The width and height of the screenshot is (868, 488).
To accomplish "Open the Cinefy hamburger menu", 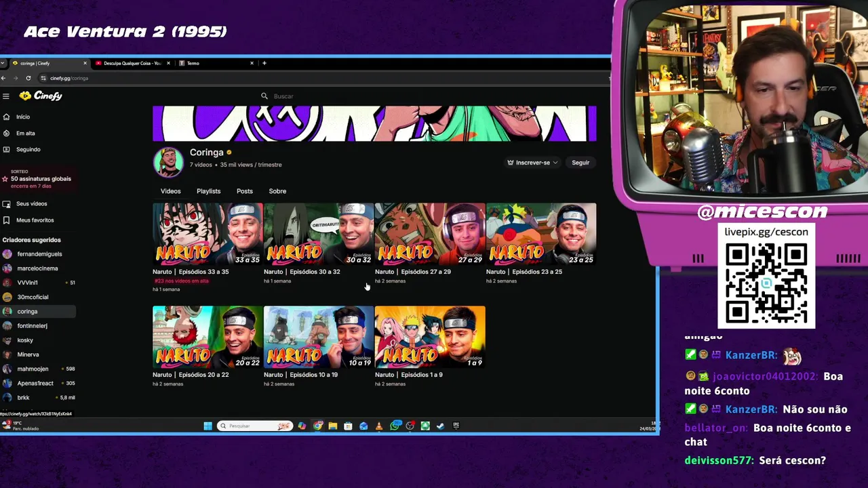I will pos(5,96).
